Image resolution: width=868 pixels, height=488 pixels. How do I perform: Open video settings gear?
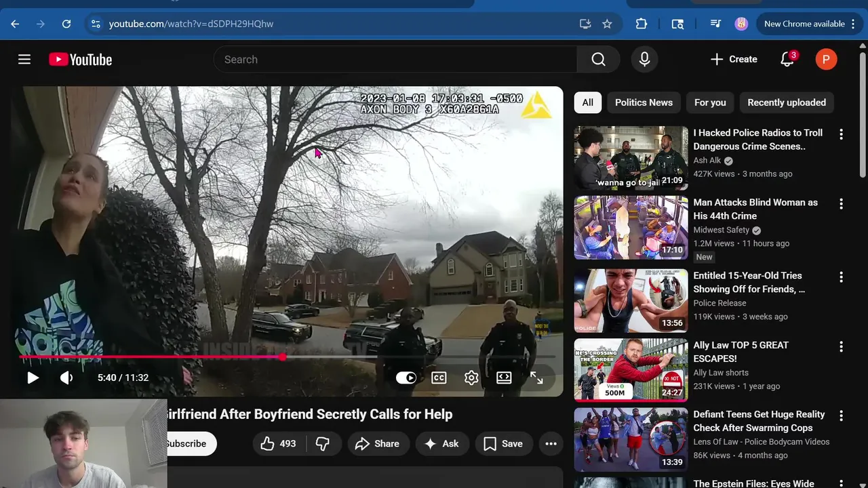[471, 378]
